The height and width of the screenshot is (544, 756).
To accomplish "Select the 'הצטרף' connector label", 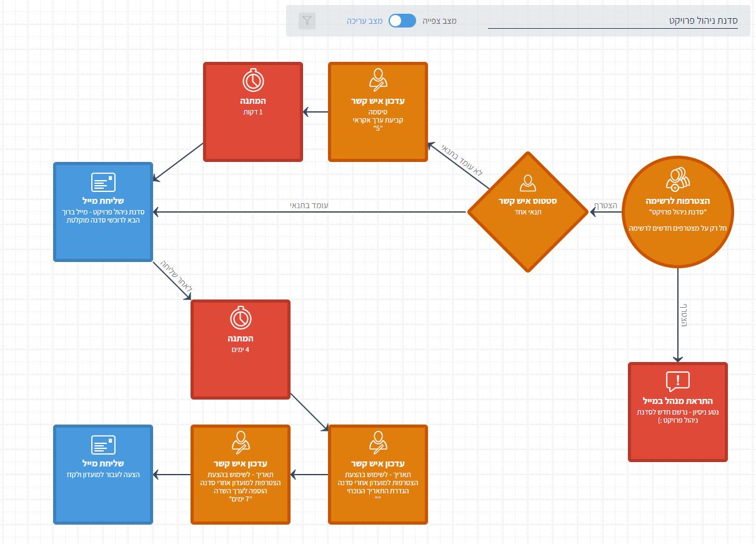I will click(605, 205).
